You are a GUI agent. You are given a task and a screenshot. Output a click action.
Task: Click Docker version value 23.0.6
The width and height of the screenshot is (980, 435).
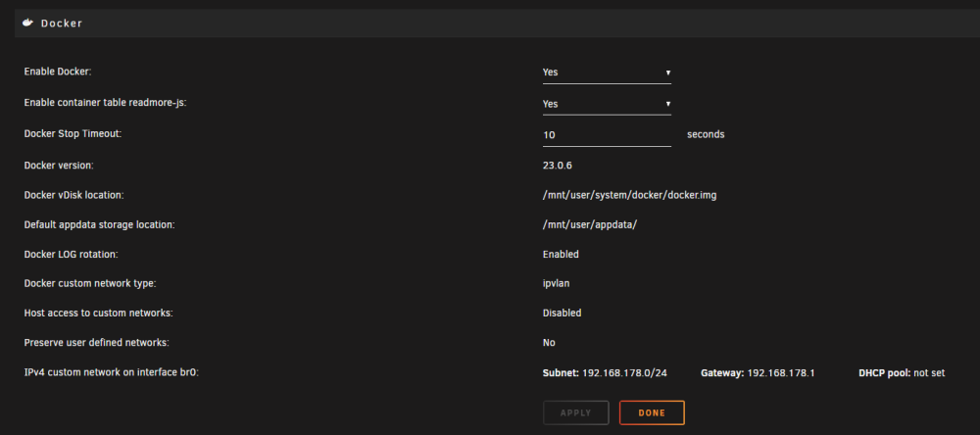pyautogui.click(x=558, y=166)
